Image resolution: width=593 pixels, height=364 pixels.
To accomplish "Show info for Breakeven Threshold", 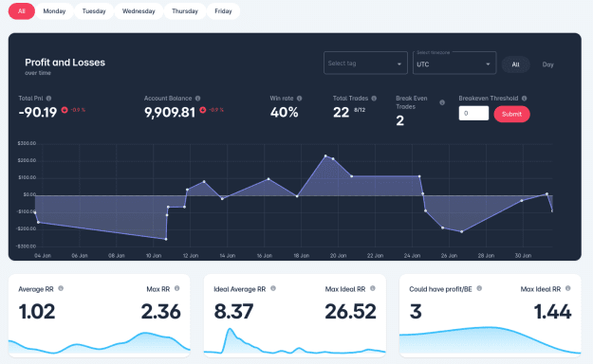I will click(x=524, y=99).
